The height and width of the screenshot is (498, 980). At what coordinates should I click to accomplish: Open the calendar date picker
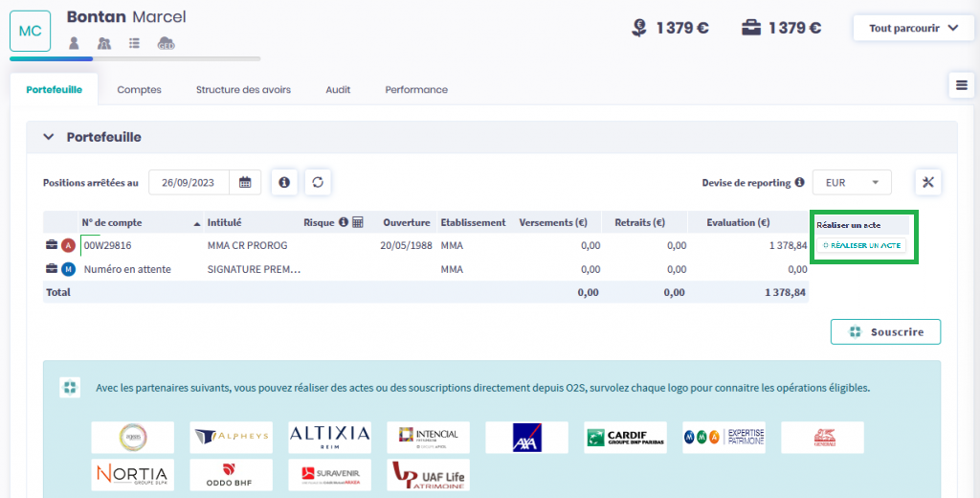tap(245, 182)
